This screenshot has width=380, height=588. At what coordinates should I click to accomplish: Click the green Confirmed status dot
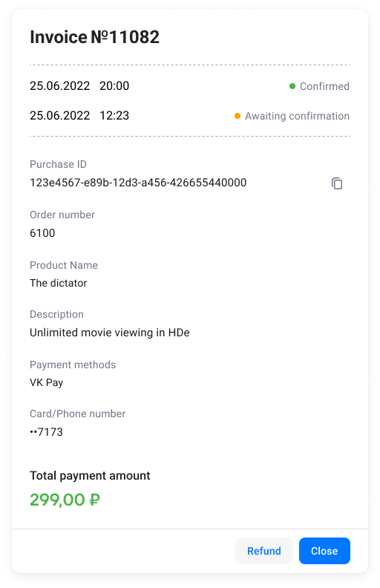292,86
